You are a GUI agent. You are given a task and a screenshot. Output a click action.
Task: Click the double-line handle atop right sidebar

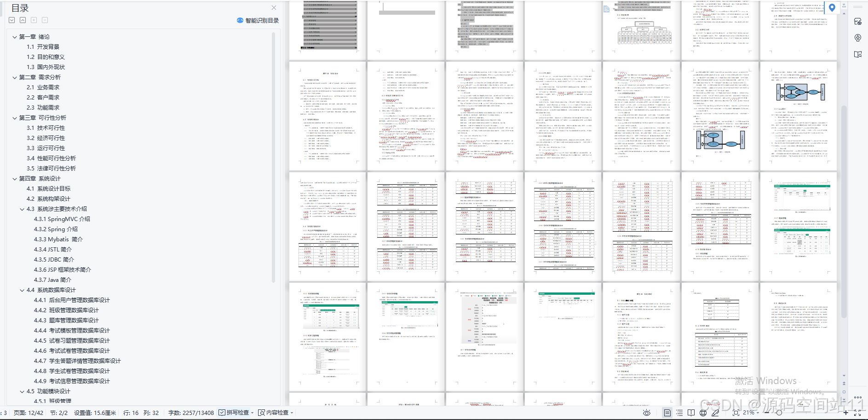(858, 7)
